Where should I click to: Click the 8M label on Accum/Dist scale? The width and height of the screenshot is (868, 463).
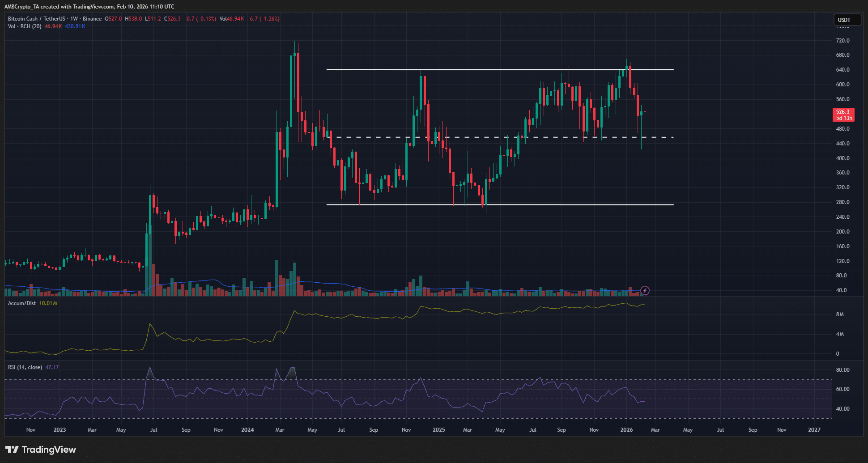coord(840,314)
